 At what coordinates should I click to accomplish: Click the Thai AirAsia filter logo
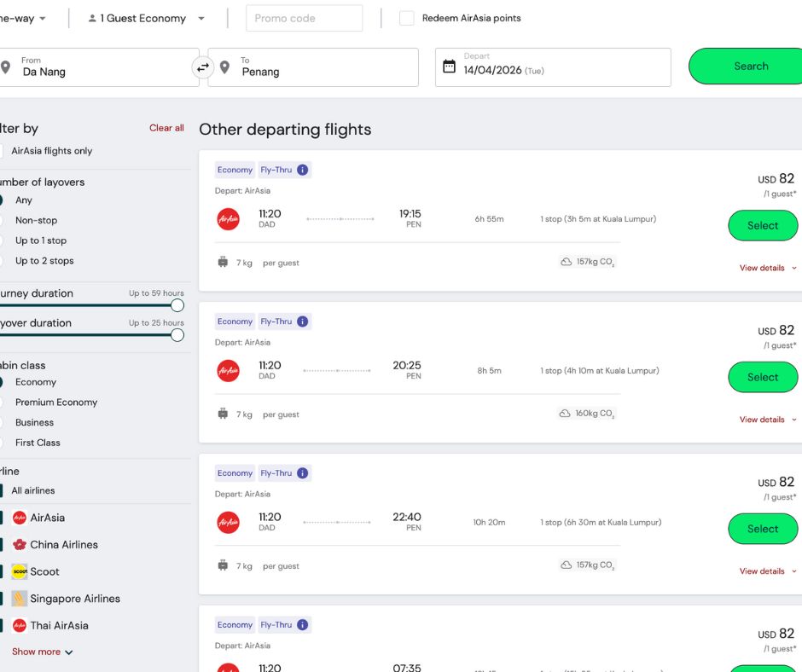point(20,625)
